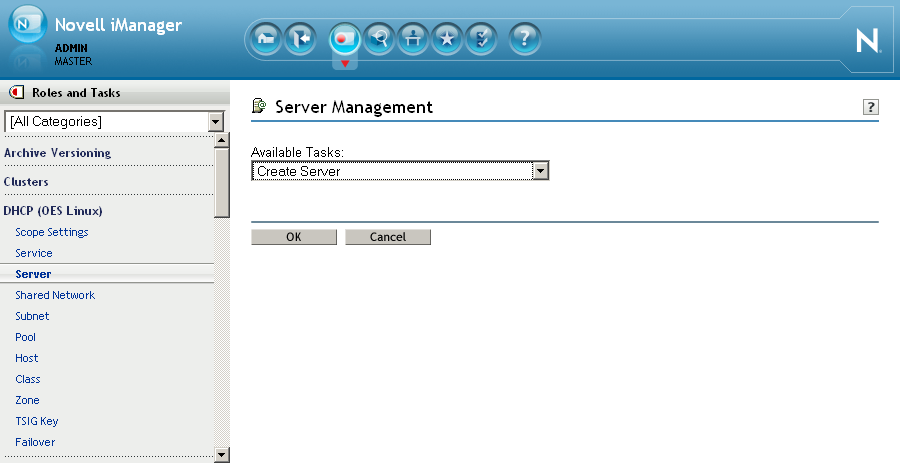The image size is (900, 463).
Task: Click the MASTER tree name text
Action: [x=73, y=61]
